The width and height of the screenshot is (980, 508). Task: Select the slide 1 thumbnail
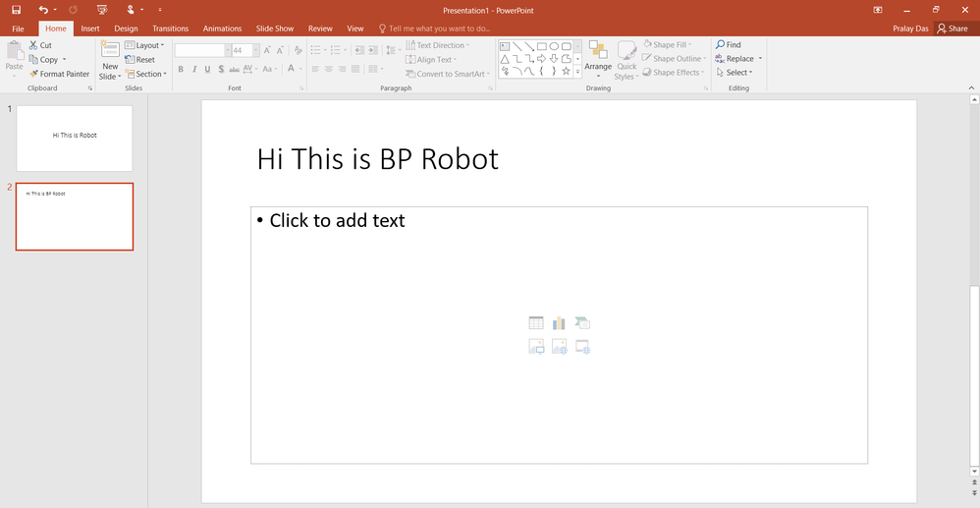tap(75, 139)
